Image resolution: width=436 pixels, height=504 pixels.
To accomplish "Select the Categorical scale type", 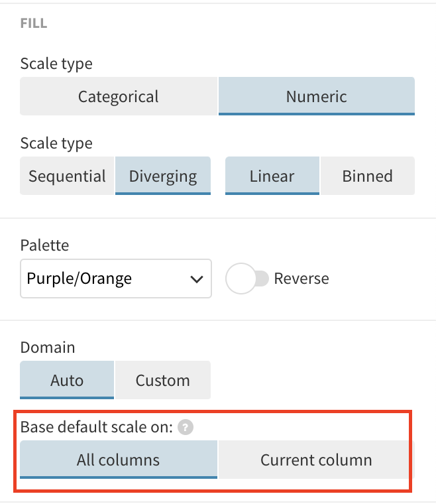I will (119, 97).
